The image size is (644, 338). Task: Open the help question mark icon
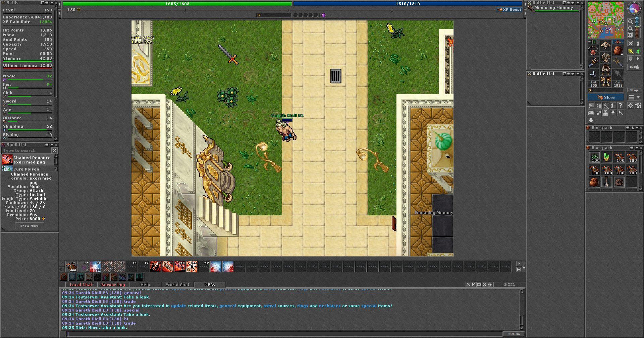[x=621, y=106]
